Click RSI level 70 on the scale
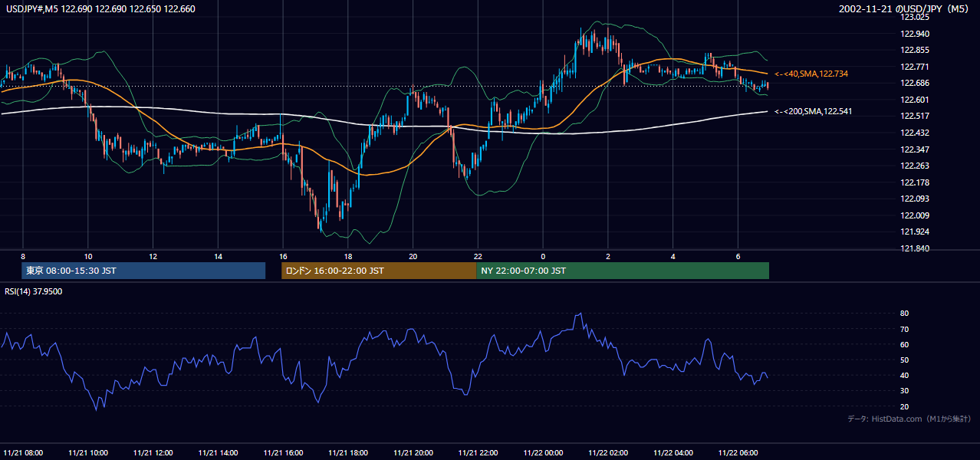 point(905,329)
